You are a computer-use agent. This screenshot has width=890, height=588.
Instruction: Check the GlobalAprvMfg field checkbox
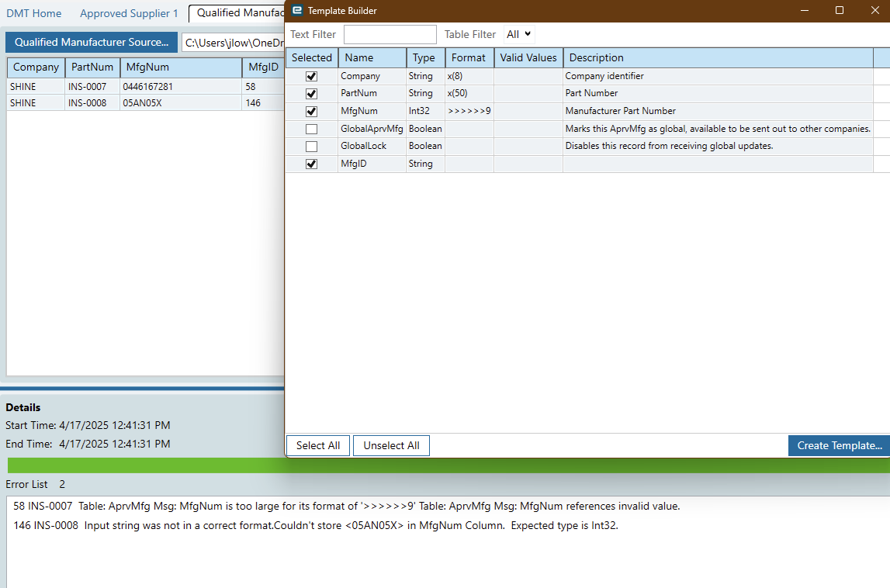tap(311, 129)
